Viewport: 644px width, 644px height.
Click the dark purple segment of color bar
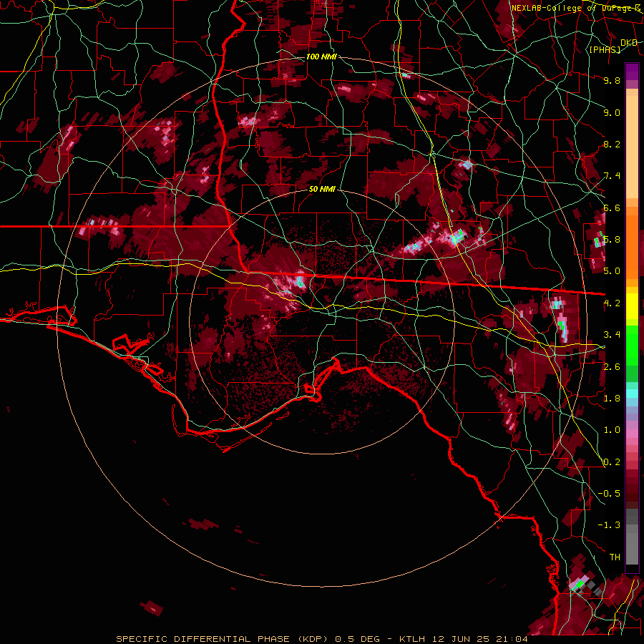tap(632, 72)
